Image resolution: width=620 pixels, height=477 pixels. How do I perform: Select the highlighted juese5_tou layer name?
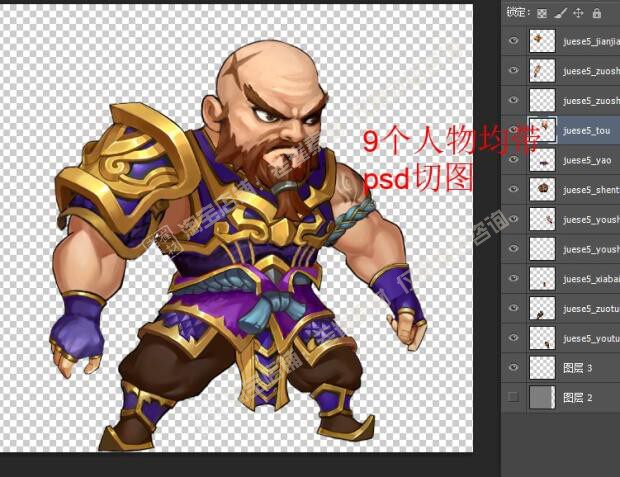point(587,131)
